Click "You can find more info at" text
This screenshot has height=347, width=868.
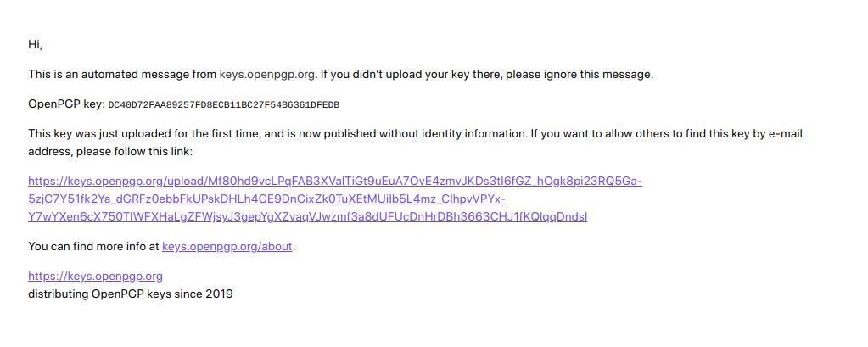93,246
